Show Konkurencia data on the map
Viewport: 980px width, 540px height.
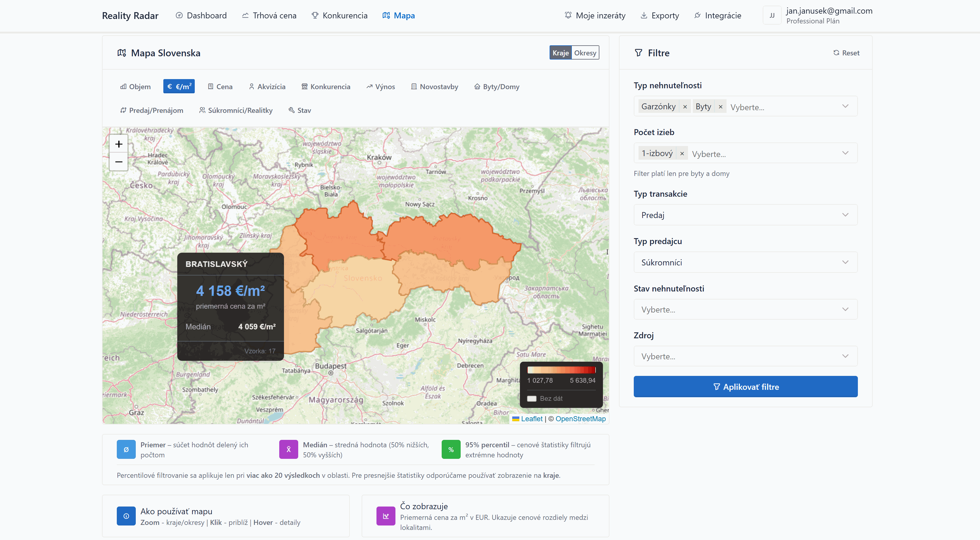(x=326, y=86)
